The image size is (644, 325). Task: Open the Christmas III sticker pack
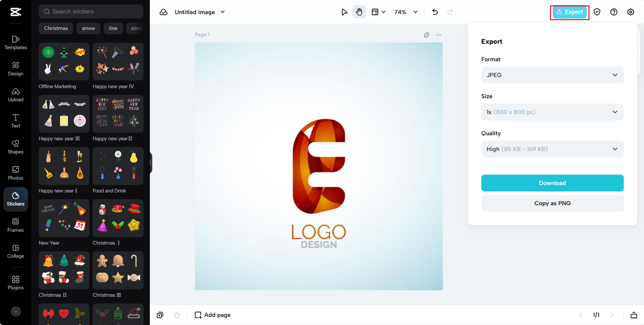(x=118, y=270)
